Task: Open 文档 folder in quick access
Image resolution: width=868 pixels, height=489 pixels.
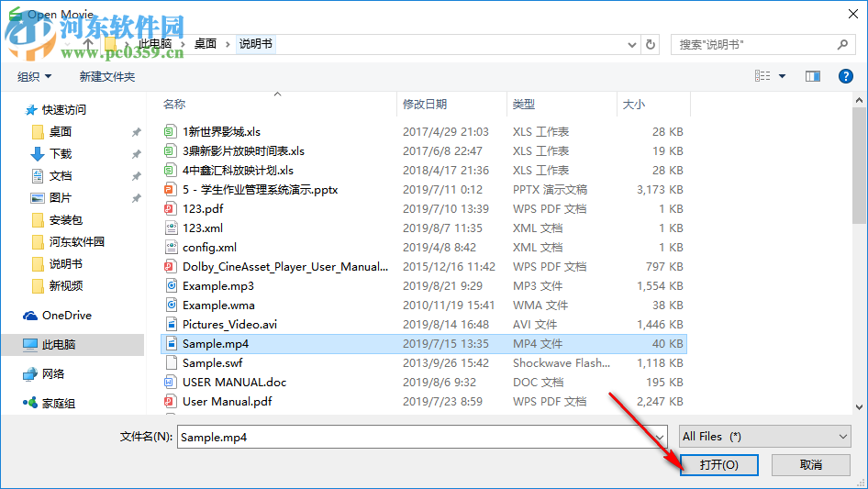Action: [51, 175]
